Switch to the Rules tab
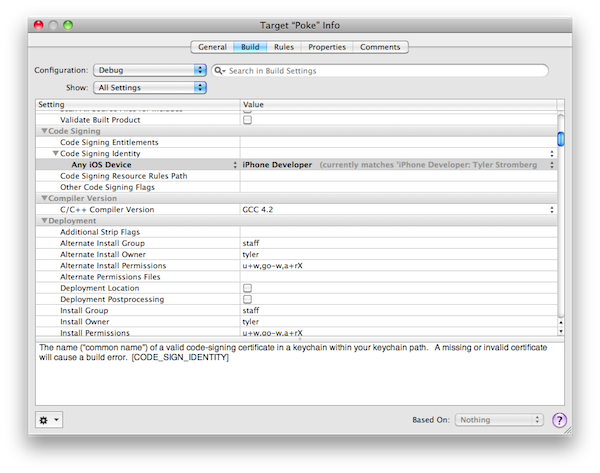The width and height of the screenshot is (600, 473). point(284,47)
